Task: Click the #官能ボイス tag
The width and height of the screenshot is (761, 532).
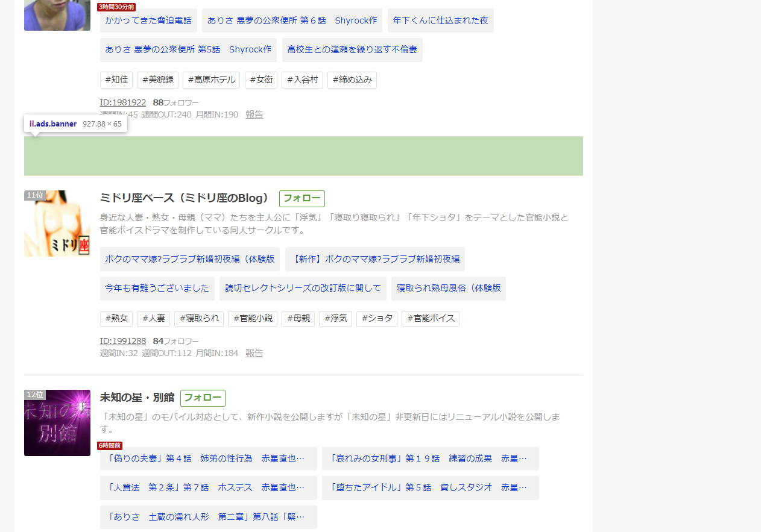Action: tap(430, 319)
